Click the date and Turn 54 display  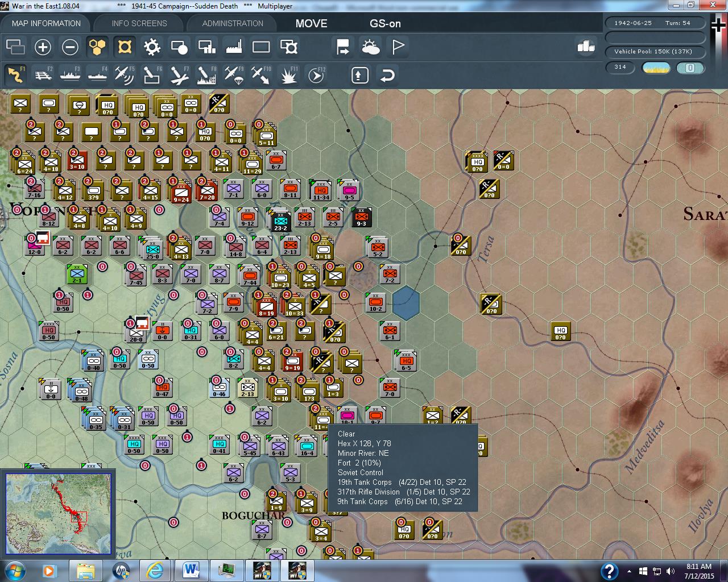click(x=655, y=23)
